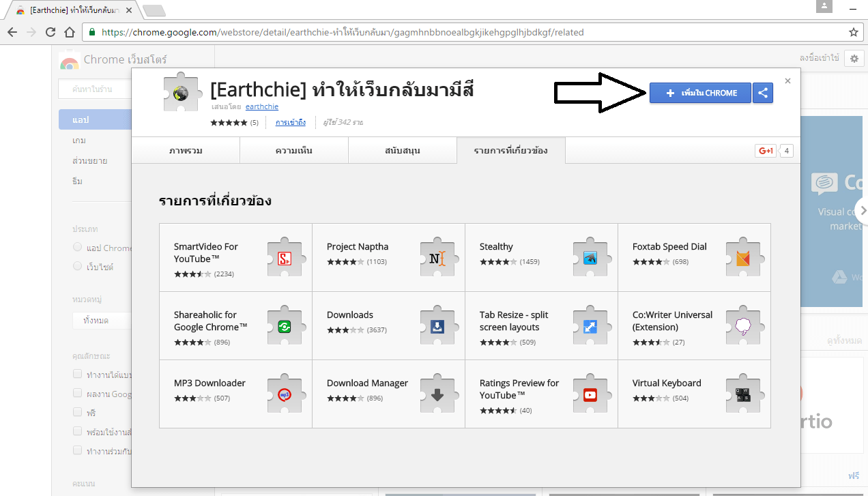
Task: Select the แอป Chrome radio button
Action: [78, 247]
